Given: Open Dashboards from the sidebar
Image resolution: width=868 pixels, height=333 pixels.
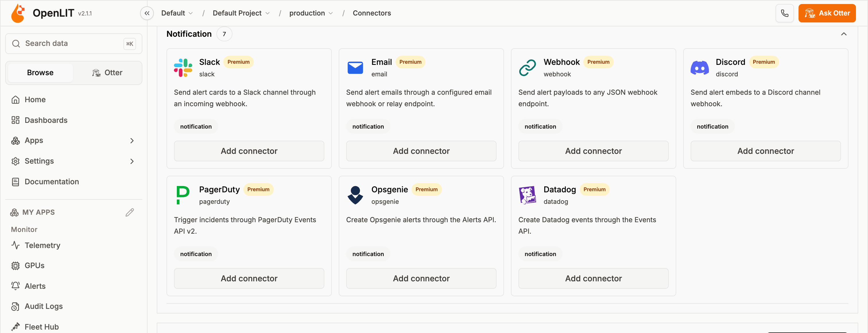Looking at the screenshot, I should [73, 120].
